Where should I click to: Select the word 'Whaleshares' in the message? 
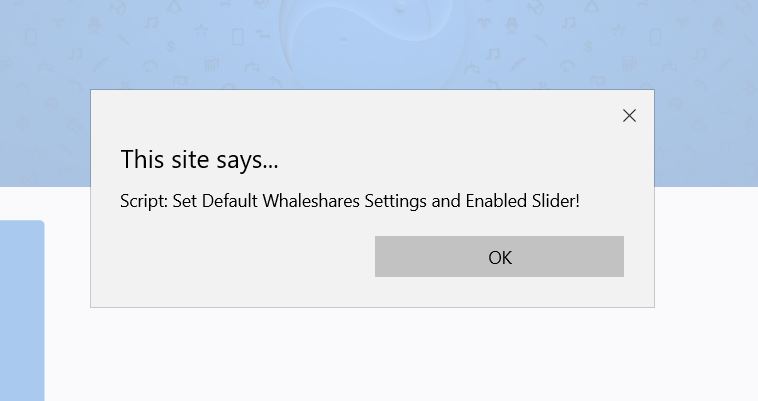(311, 200)
